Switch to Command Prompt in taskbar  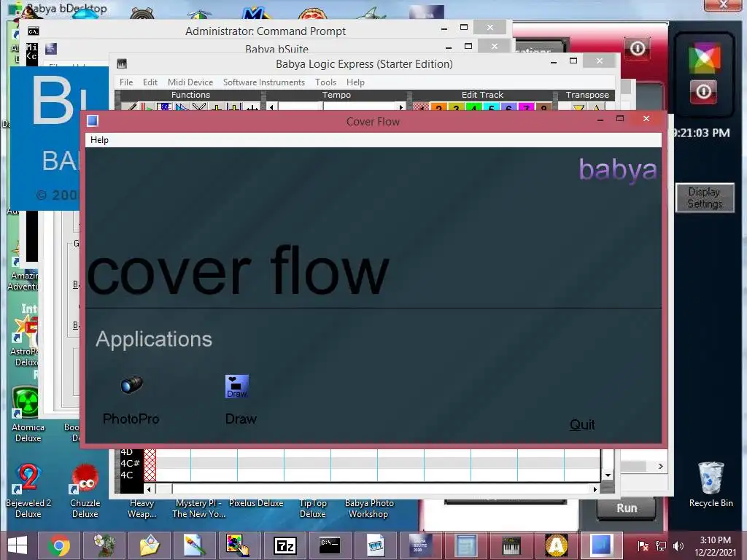329,545
